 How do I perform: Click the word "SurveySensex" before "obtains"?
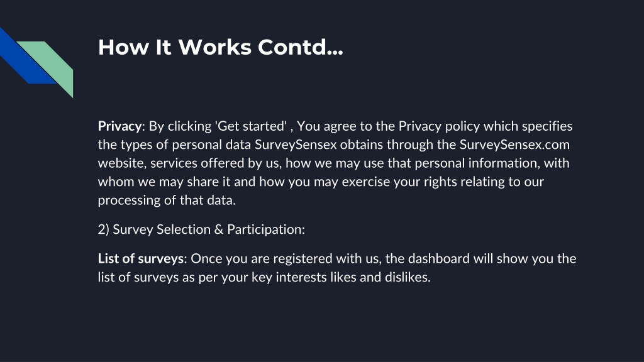click(x=296, y=145)
